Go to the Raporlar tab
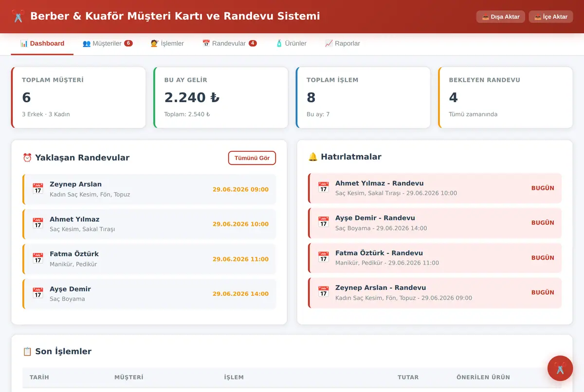 click(x=343, y=43)
